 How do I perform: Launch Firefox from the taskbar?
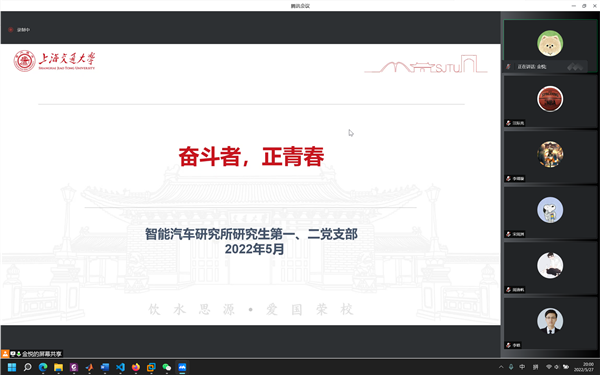coord(136,367)
